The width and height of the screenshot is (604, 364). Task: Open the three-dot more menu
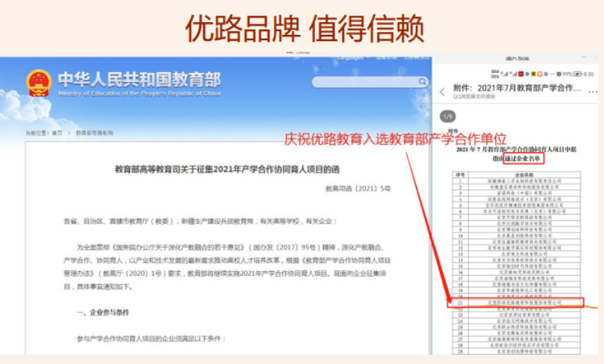click(x=593, y=92)
